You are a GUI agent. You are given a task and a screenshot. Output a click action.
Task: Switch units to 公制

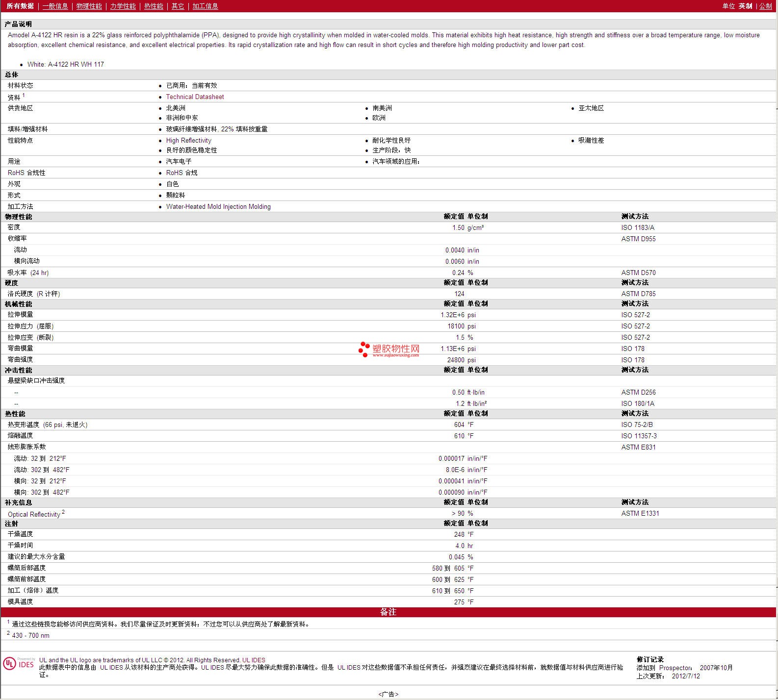coord(765,6)
